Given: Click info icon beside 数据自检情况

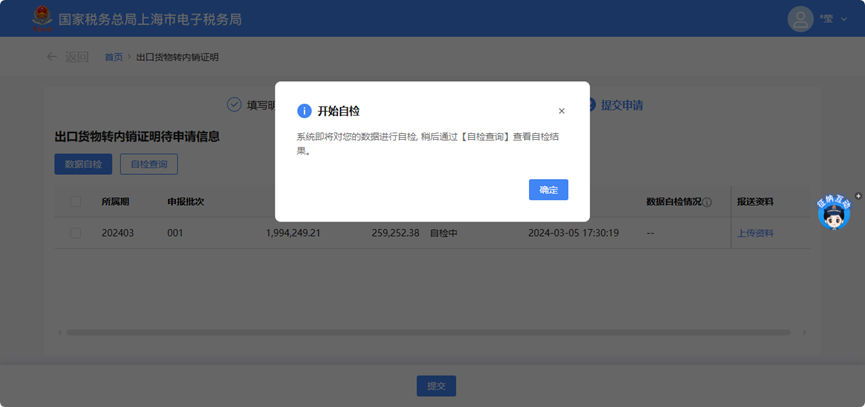Looking at the screenshot, I should point(707,202).
